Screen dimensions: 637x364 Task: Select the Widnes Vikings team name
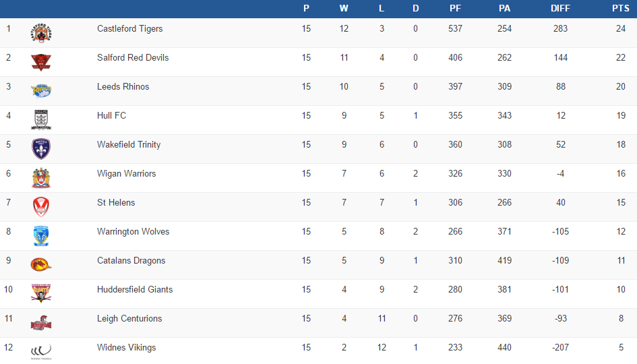[x=126, y=348]
